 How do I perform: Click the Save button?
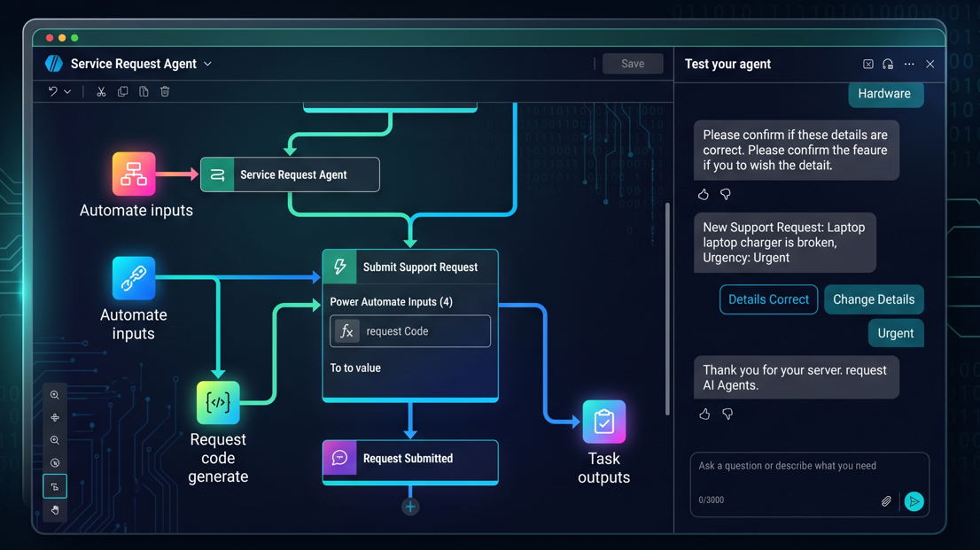tap(633, 63)
